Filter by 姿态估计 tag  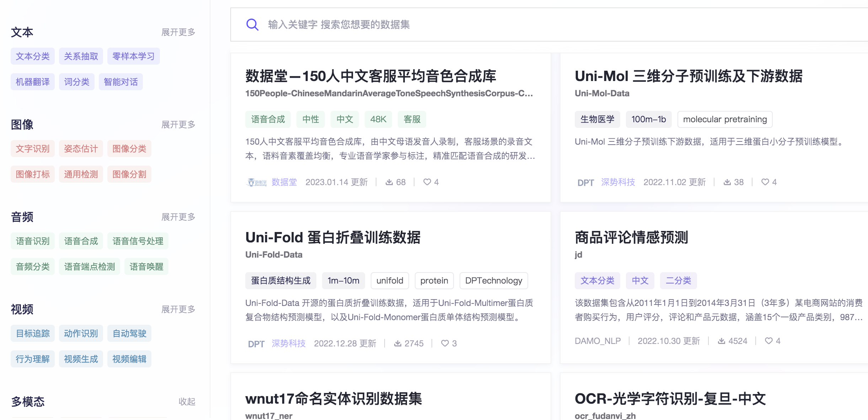pos(81,149)
